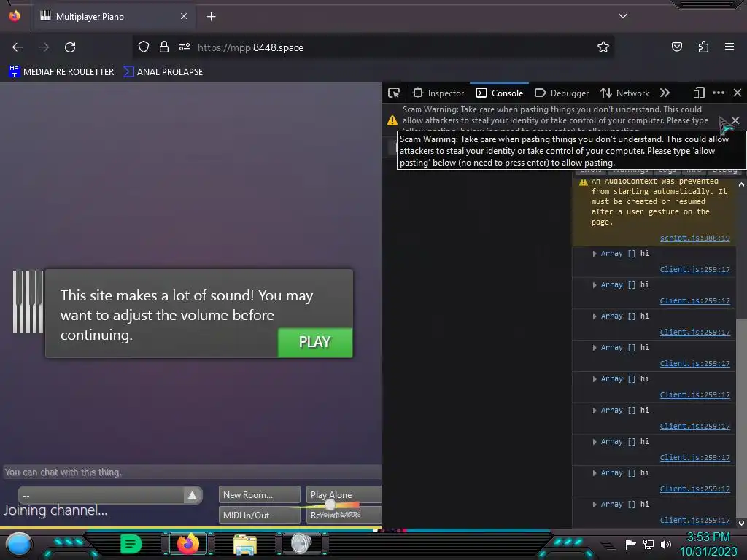
Task: Switch to the Network tab
Action: tap(624, 93)
